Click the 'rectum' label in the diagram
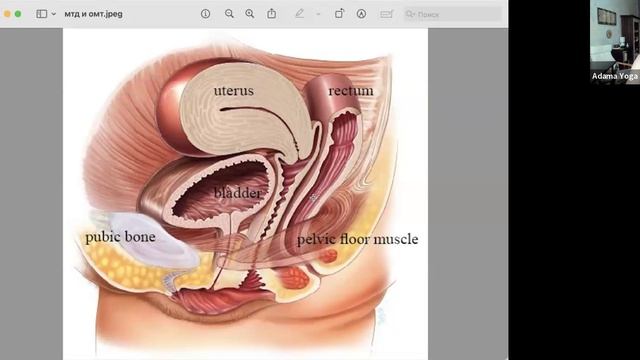640x360 pixels. (x=351, y=90)
